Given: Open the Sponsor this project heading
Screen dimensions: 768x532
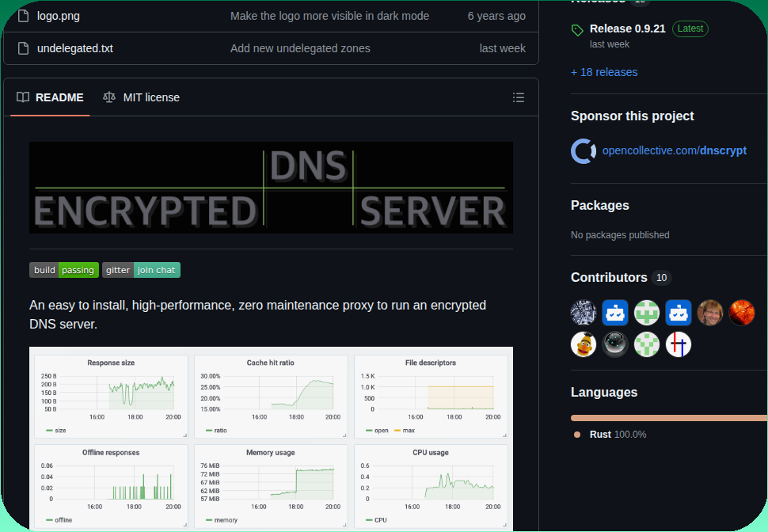Looking at the screenshot, I should point(632,116).
